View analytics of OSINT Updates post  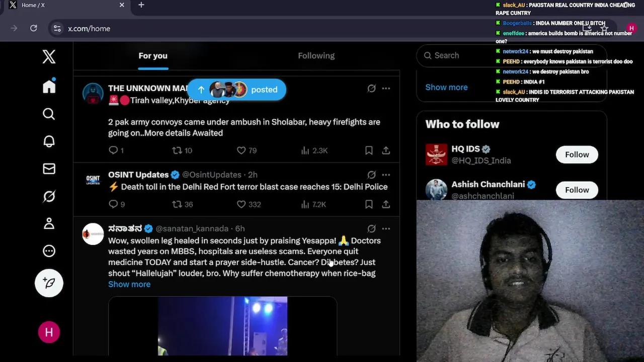(x=313, y=204)
